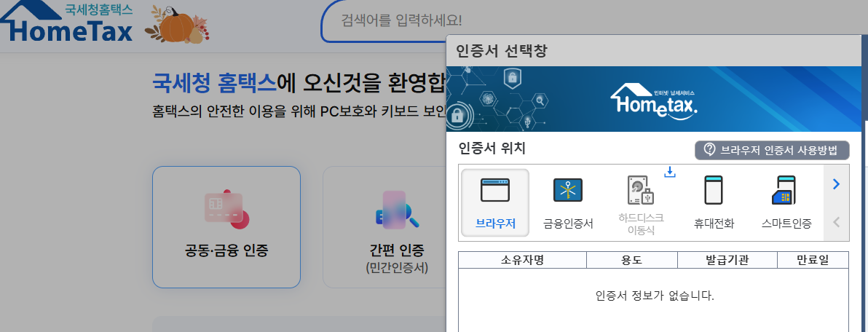This screenshot has width=868, height=332.
Task: Click the 인증서 정보가 없습니다 message
Action: 655,296
